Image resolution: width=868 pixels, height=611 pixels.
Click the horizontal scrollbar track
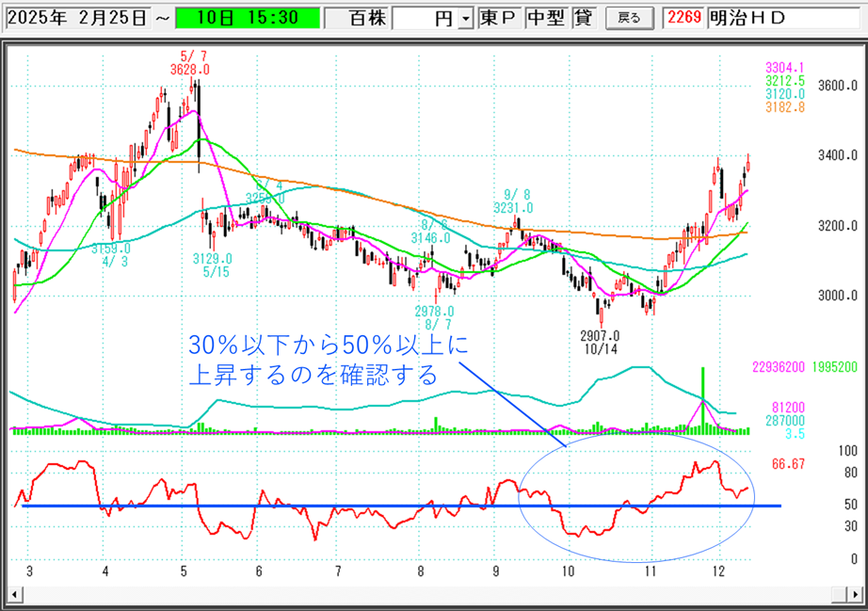pyautogui.click(x=433, y=595)
